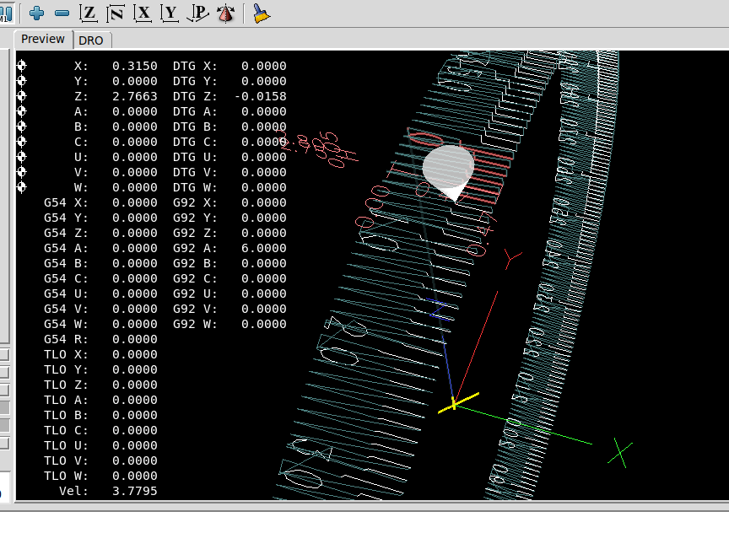Click the Z position value 2.7663
The width and height of the screenshot is (729, 560).
point(134,96)
